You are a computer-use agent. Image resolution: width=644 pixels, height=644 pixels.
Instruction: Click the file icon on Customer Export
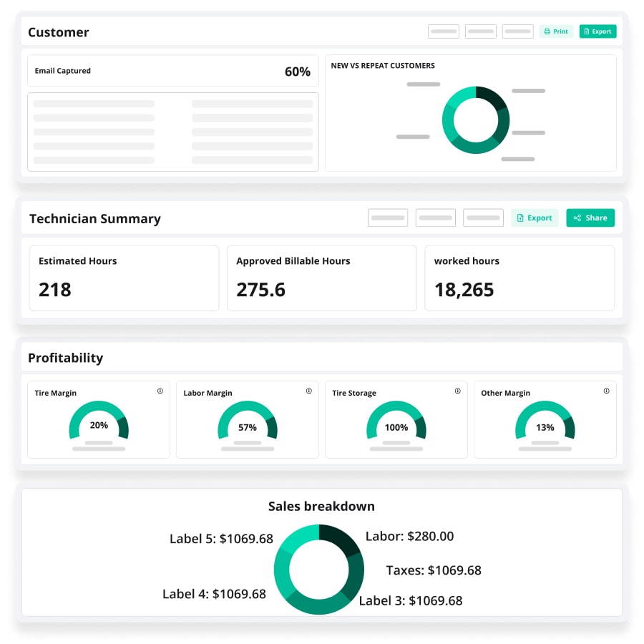[x=587, y=31]
